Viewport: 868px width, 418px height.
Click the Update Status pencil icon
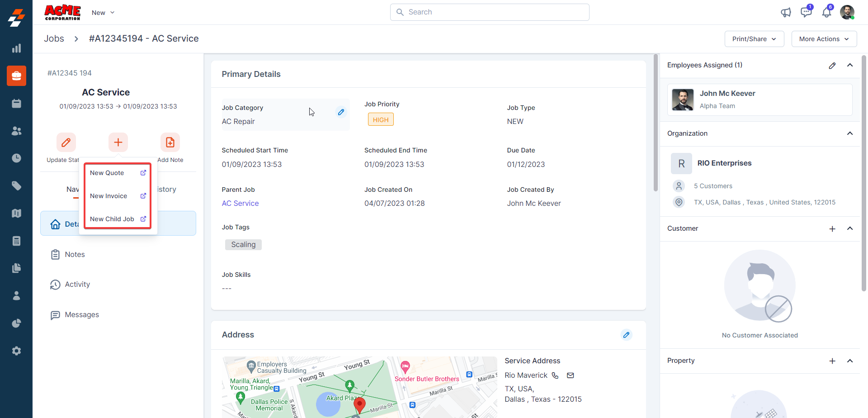[x=66, y=142]
